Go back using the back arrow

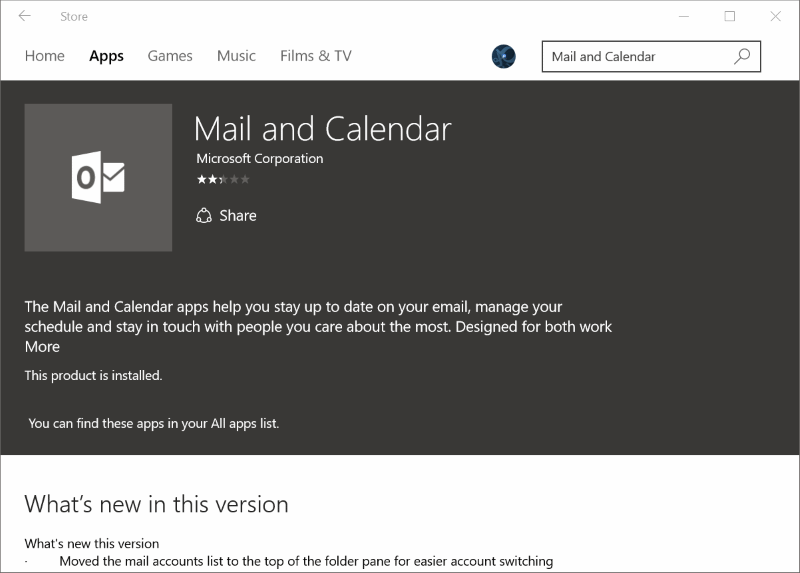tap(24, 16)
